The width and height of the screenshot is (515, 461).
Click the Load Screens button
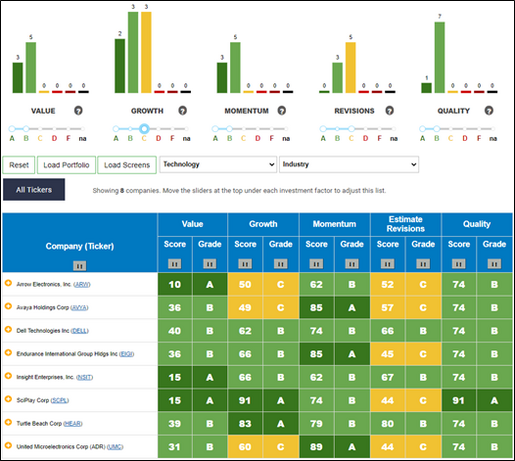click(127, 165)
